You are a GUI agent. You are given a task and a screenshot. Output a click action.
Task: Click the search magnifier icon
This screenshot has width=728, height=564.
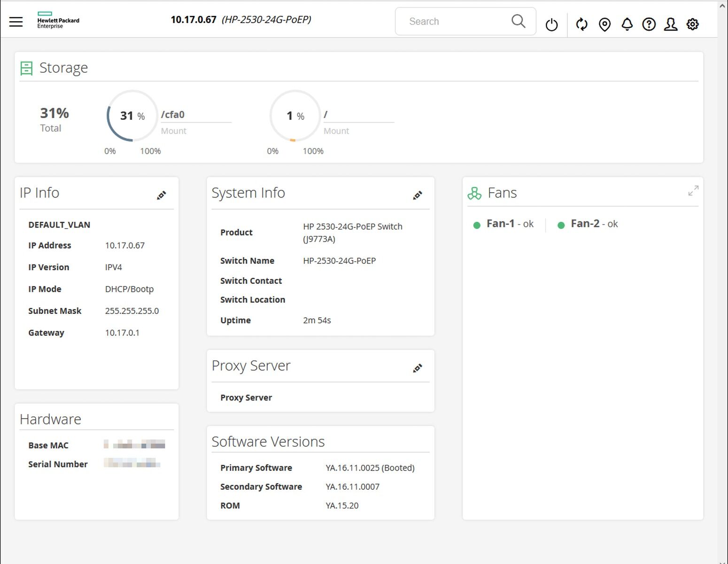click(x=518, y=21)
